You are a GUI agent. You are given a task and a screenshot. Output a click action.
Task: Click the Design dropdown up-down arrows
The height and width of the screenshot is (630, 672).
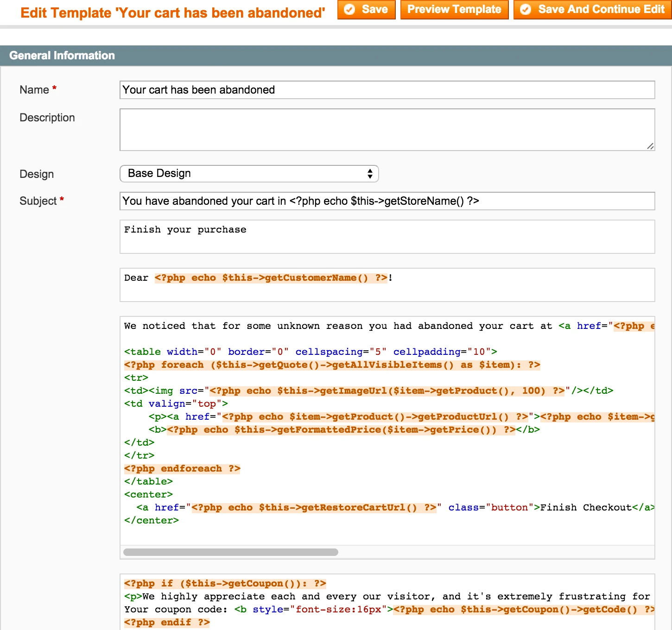pos(370,174)
